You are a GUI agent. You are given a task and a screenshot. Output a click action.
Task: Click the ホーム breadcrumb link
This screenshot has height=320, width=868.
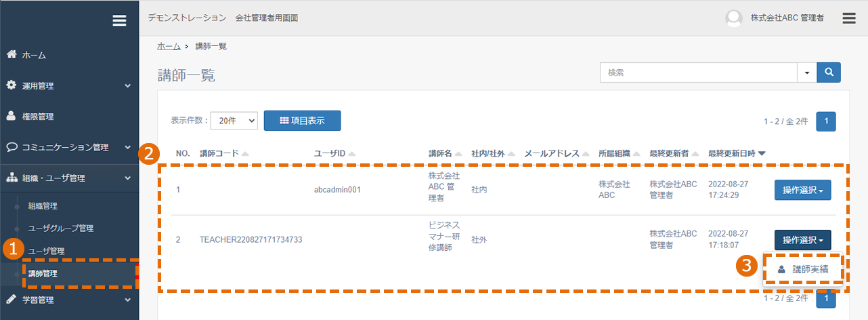tap(169, 46)
